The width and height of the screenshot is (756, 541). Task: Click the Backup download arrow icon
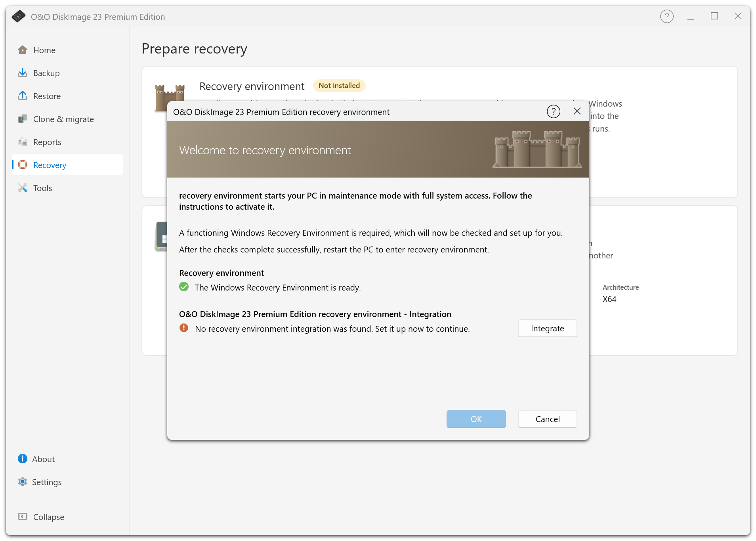(x=23, y=73)
